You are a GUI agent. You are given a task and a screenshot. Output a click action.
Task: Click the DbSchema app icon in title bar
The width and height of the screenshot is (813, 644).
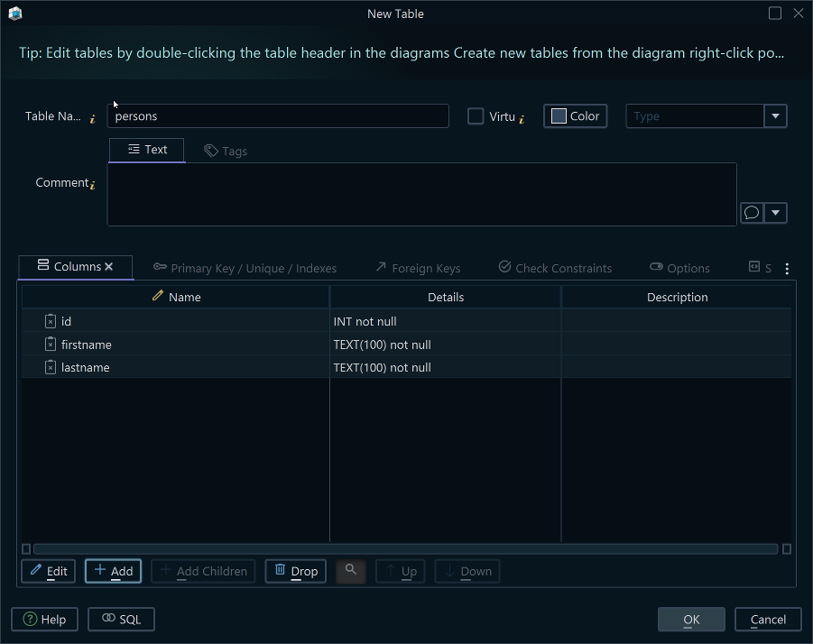coord(15,14)
